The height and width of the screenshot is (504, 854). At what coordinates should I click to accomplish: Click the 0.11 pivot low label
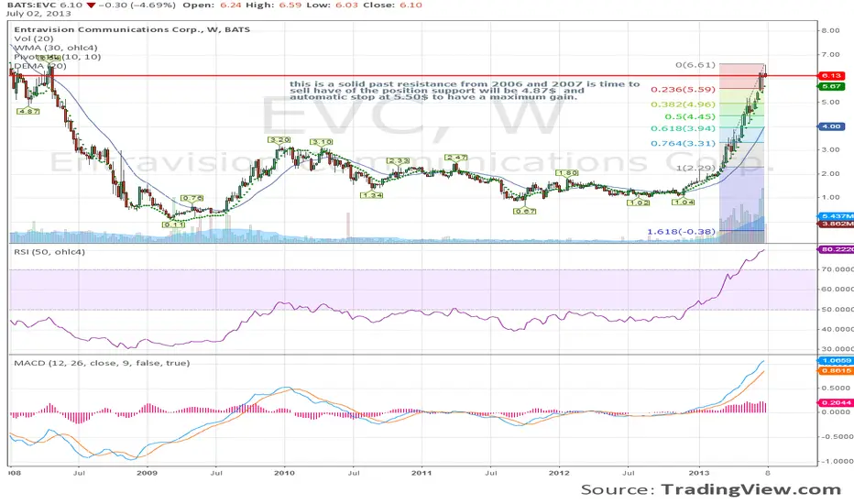pyautogui.click(x=173, y=225)
